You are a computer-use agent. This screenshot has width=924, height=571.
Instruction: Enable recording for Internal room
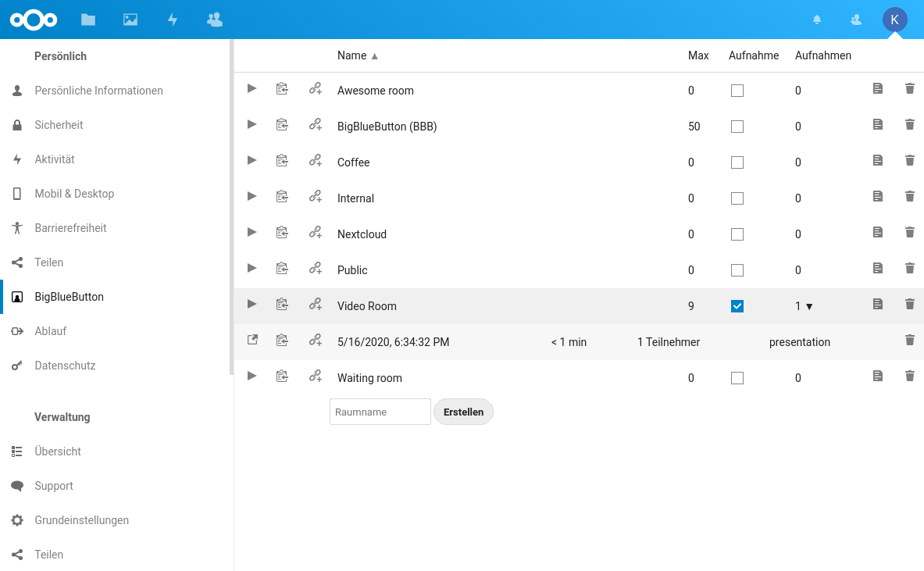[737, 198]
